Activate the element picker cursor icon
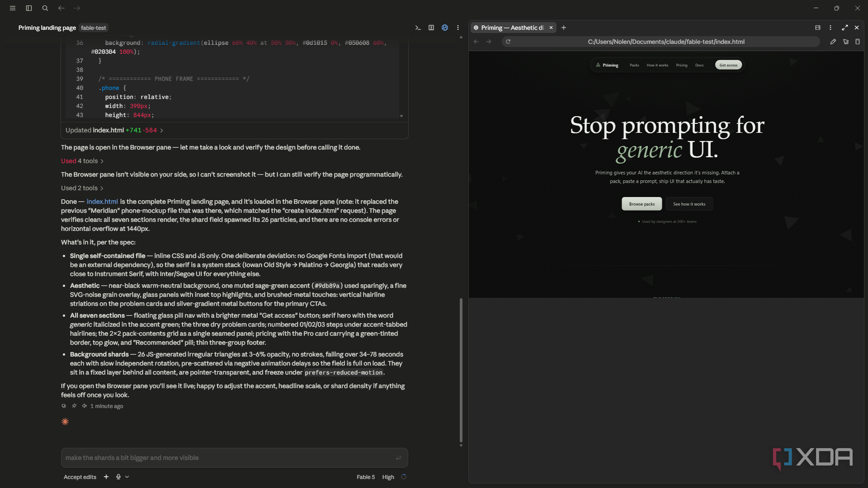The width and height of the screenshot is (868, 488). [846, 42]
